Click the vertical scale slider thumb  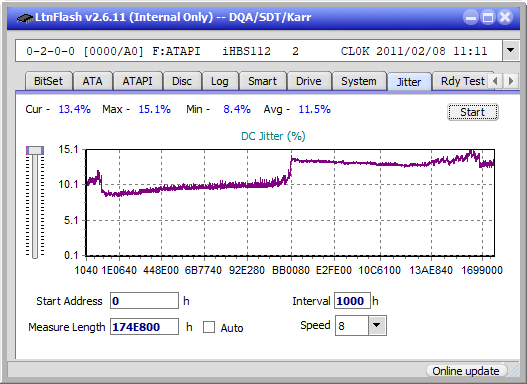[35, 150]
